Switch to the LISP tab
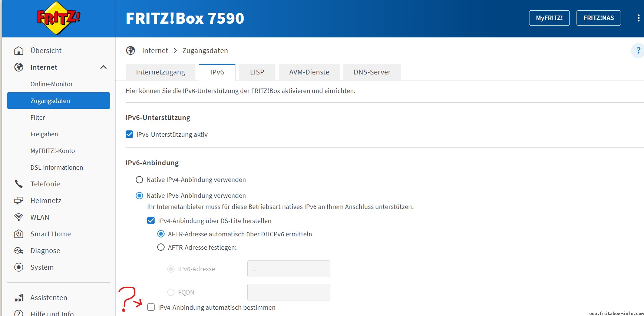Screen dimensions: 644x316 tap(257, 72)
